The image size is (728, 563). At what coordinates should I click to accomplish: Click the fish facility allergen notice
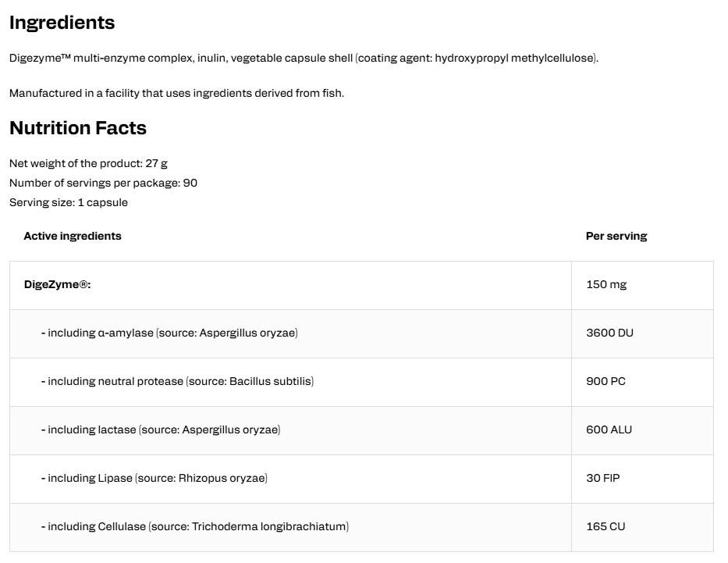point(176,93)
